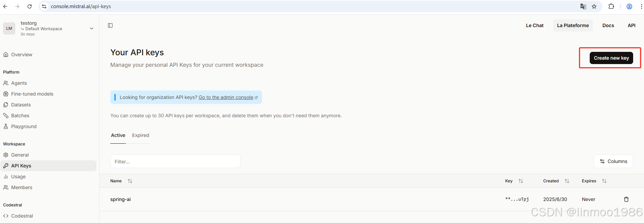The height and width of the screenshot is (223, 644).
Task: Click the Overview home icon
Action: click(6, 55)
